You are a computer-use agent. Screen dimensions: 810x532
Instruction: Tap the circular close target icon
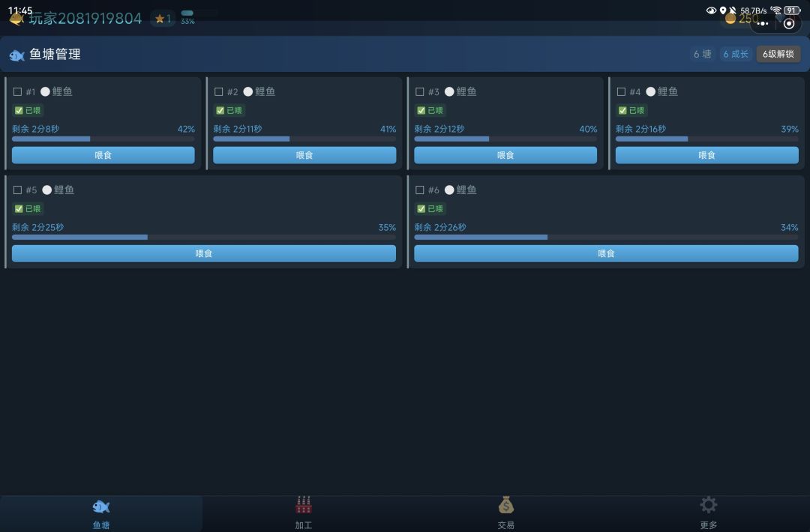(789, 23)
